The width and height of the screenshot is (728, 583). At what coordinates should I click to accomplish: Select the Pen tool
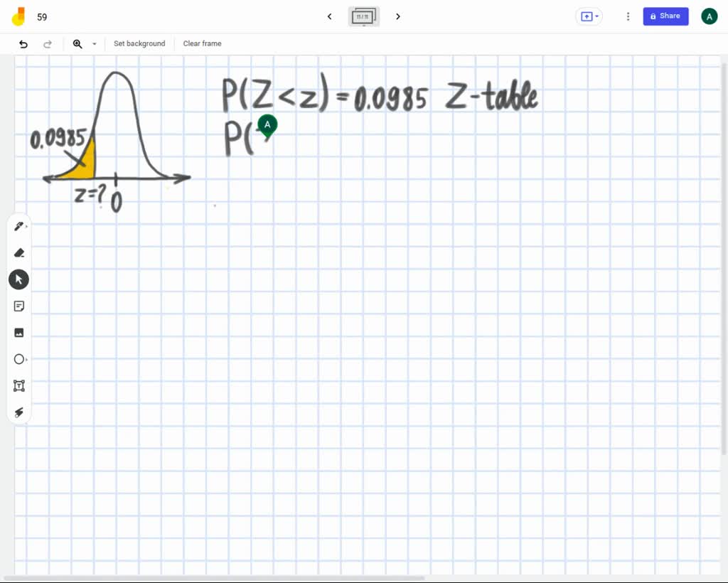[18, 225]
